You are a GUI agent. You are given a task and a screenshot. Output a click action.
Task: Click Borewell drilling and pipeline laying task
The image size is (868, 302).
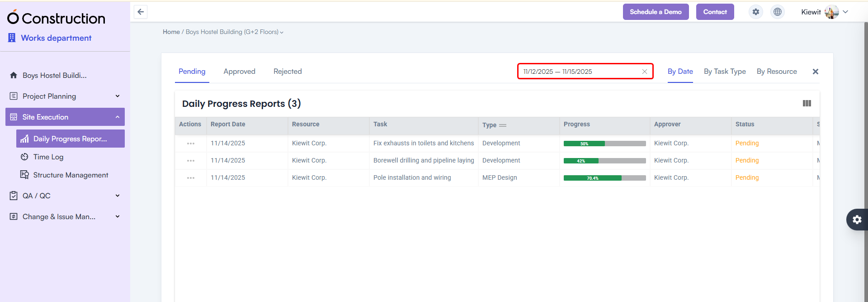[424, 160]
